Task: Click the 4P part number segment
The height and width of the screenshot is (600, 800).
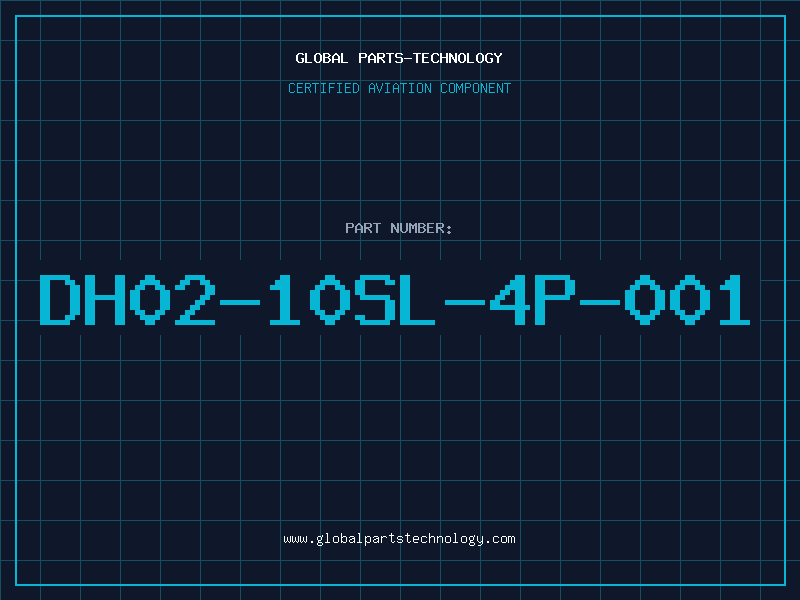Action: [x=533, y=299]
